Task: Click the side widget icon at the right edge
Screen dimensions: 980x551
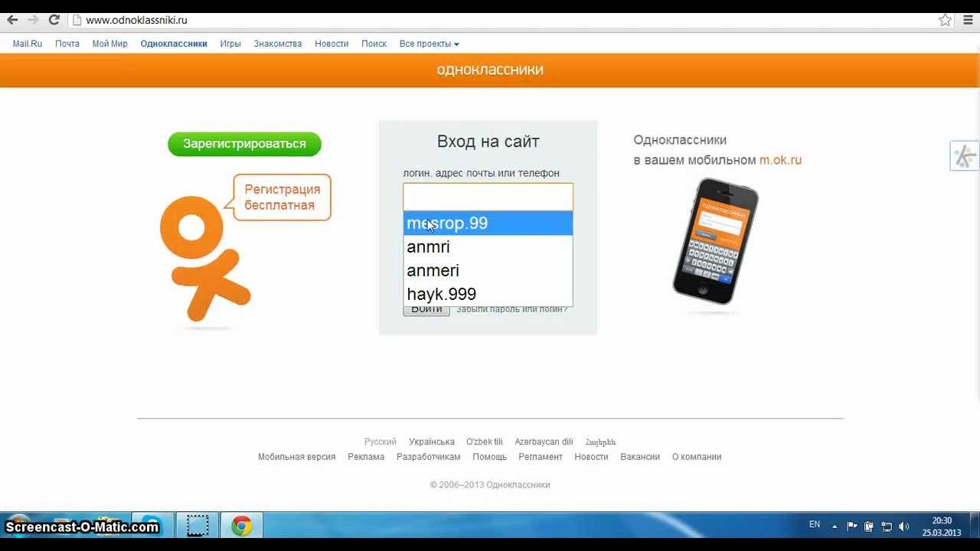Action: (x=965, y=156)
